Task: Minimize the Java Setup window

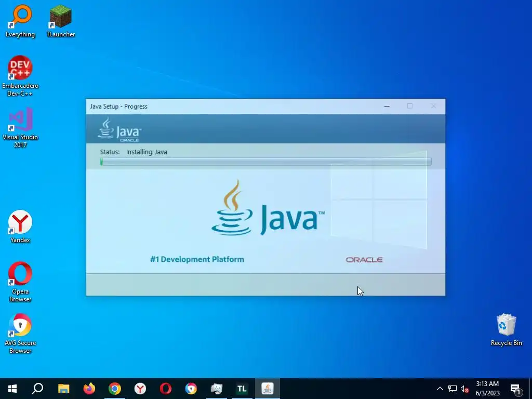Action: 387,106
